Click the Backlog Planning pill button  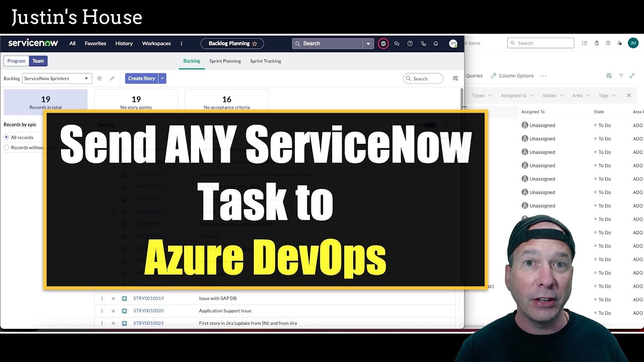(232, 44)
